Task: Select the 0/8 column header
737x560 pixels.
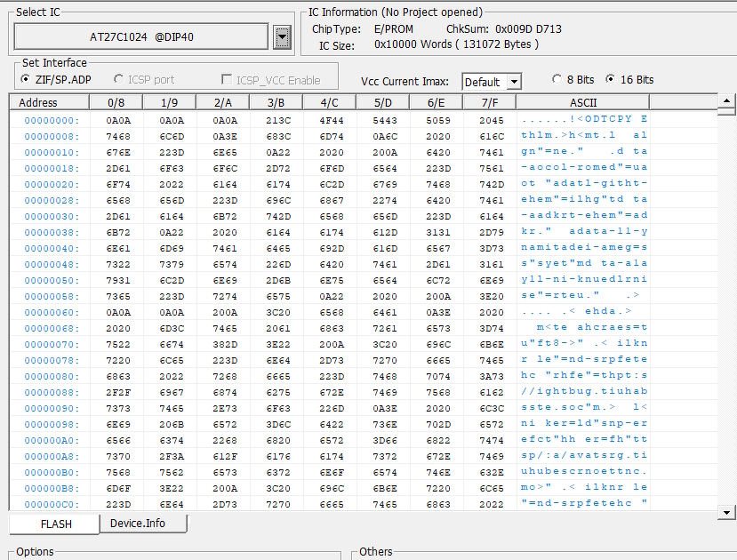Action: click(x=116, y=102)
